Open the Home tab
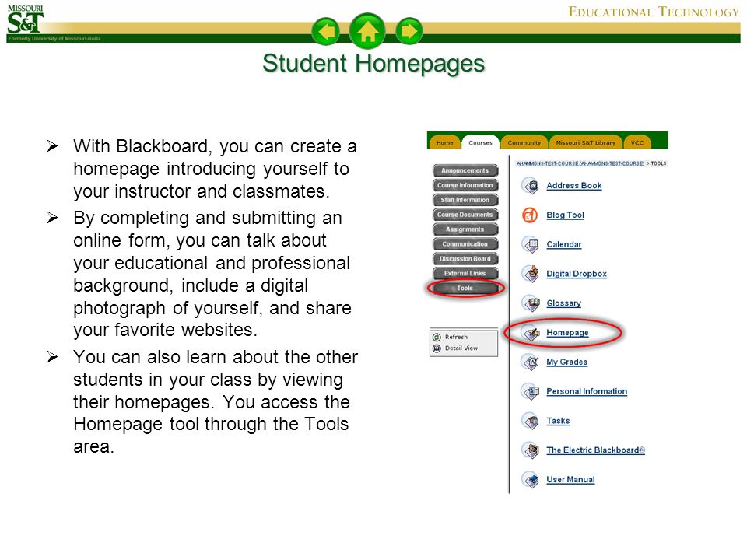The height and width of the screenshot is (560, 747). coord(445,142)
